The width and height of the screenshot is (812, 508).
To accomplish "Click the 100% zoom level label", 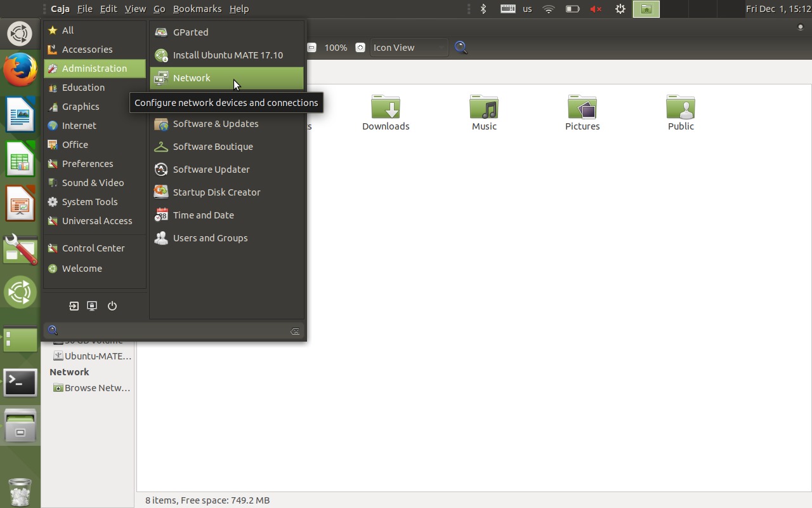I will coord(336,48).
